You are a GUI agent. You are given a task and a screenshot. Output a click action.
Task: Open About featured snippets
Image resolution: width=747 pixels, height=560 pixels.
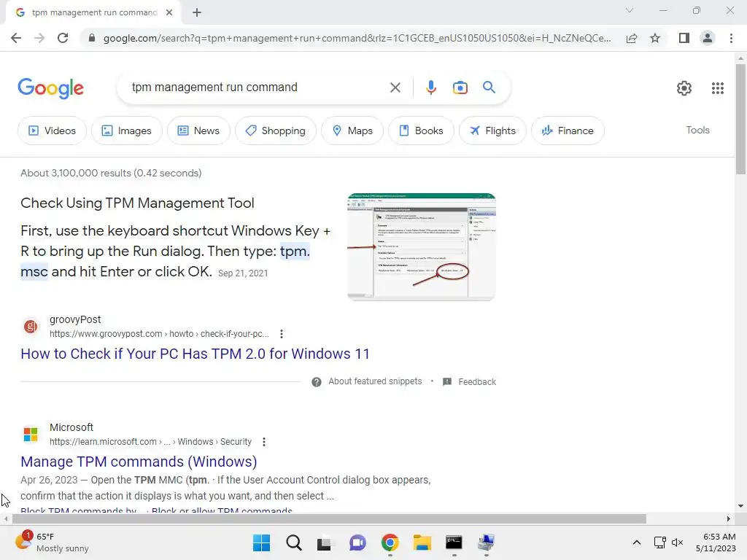(375, 381)
